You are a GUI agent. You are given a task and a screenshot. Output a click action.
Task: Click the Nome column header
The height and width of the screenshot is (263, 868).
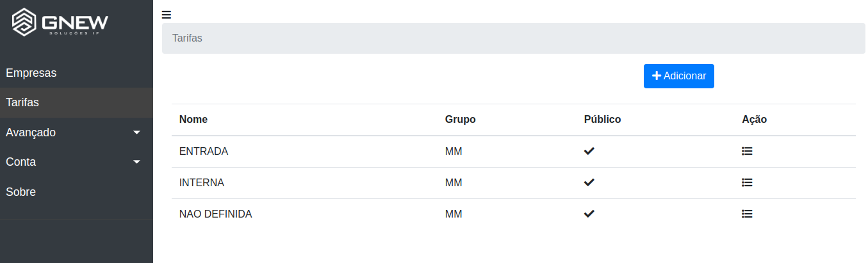pyautogui.click(x=193, y=120)
